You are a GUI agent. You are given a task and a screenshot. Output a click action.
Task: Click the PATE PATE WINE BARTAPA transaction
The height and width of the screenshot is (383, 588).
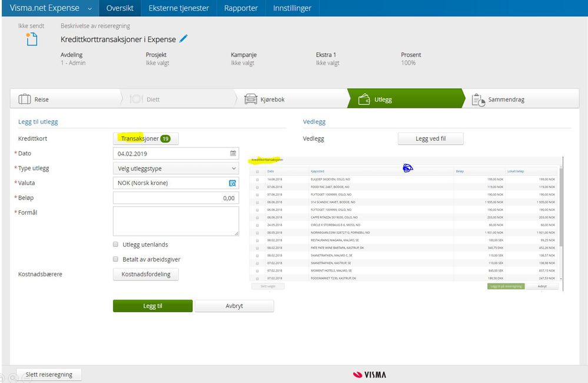[x=405, y=248]
